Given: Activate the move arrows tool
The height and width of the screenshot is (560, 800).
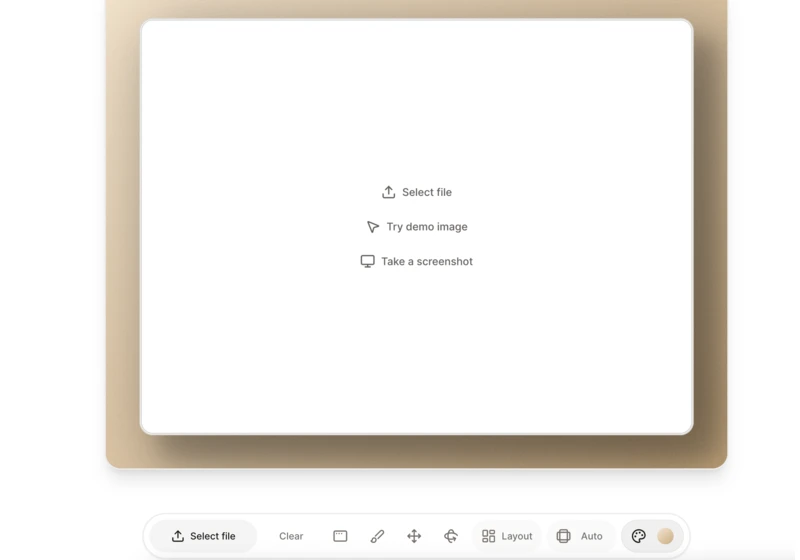Looking at the screenshot, I should tap(414, 536).
